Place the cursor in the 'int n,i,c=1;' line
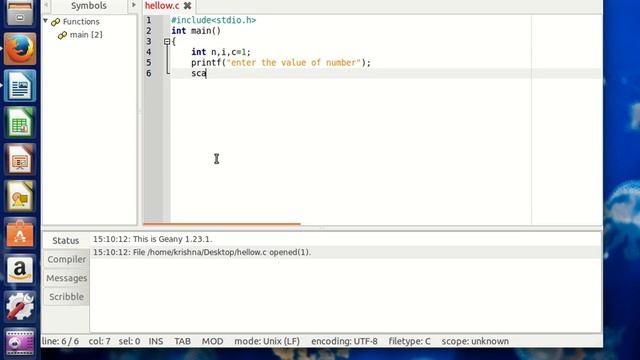The image size is (640, 360). point(221,52)
